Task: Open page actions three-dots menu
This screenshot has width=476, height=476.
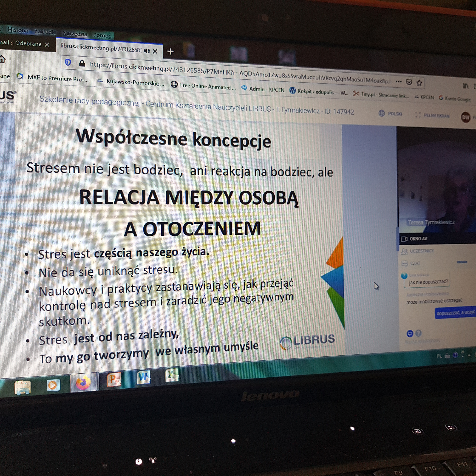Action: tap(398, 82)
